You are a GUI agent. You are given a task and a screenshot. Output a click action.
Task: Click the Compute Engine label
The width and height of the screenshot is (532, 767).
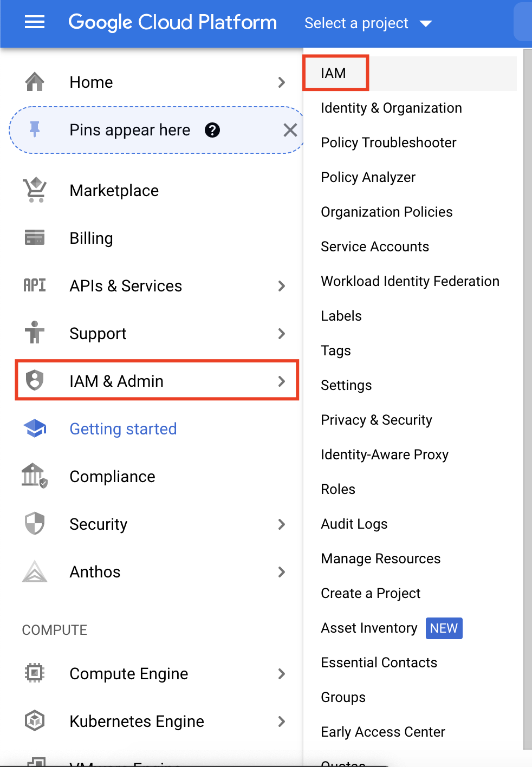[129, 674]
